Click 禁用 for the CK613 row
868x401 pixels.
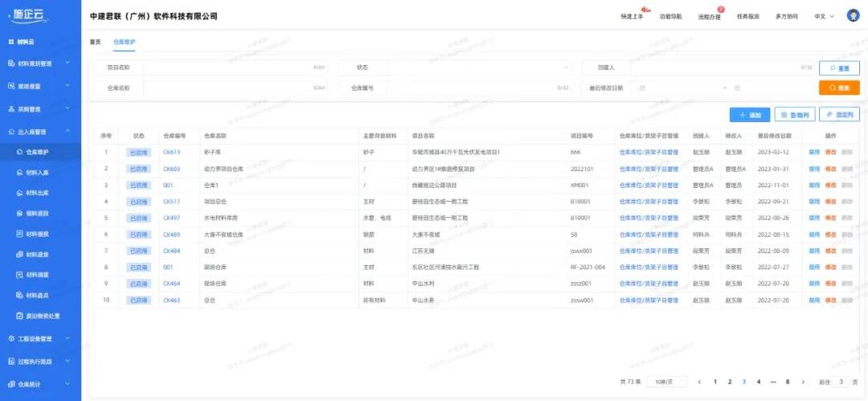click(x=813, y=152)
